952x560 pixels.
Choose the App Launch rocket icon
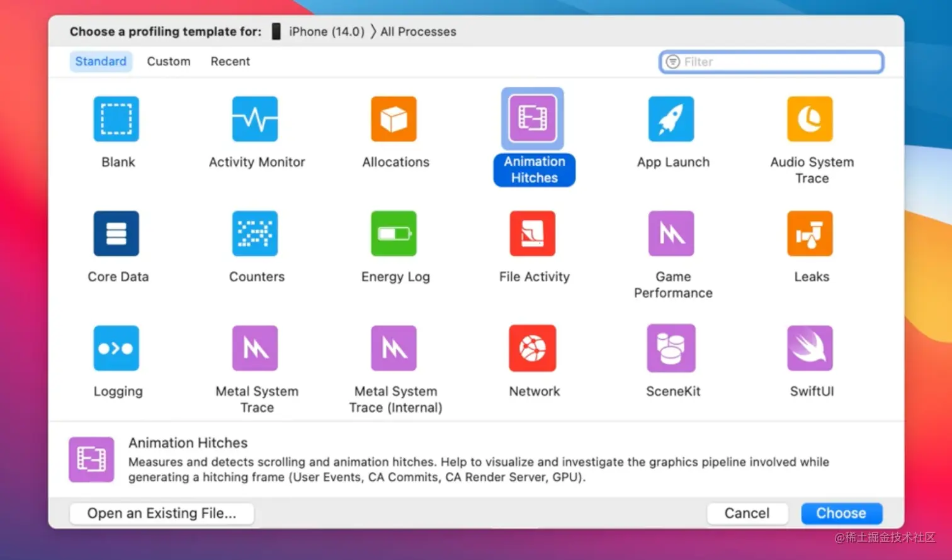coord(671,119)
